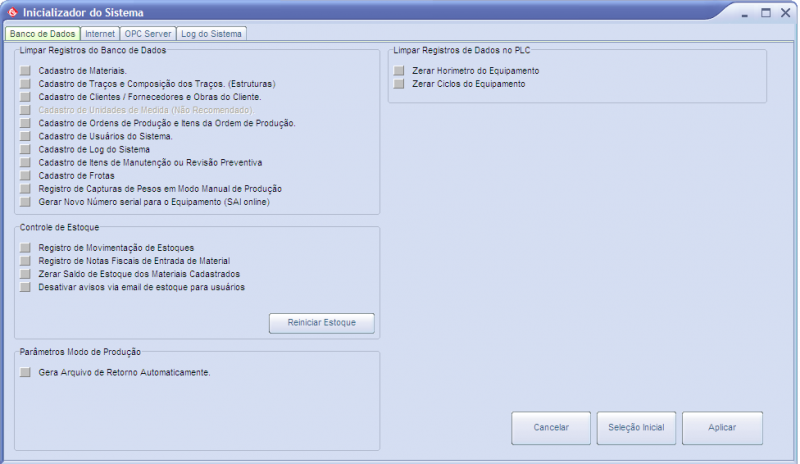The image size is (800, 464).
Task: Tick Cadastro de Unidades de Medida checkbox
Action: [26, 110]
